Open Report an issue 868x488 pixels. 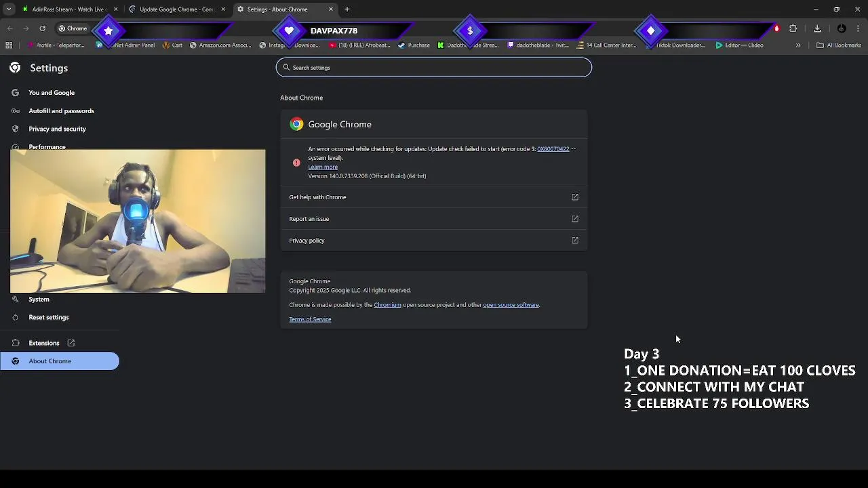pyautogui.click(x=434, y=219)
